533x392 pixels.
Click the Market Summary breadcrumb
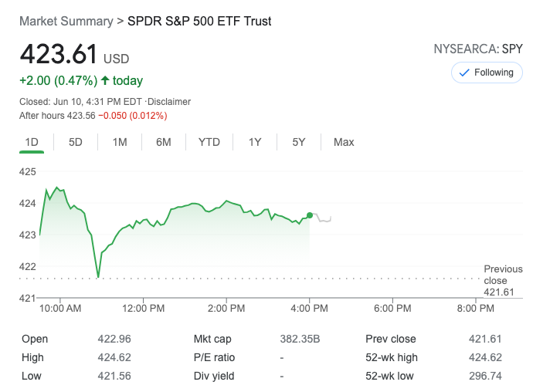(x=66, y=21)
